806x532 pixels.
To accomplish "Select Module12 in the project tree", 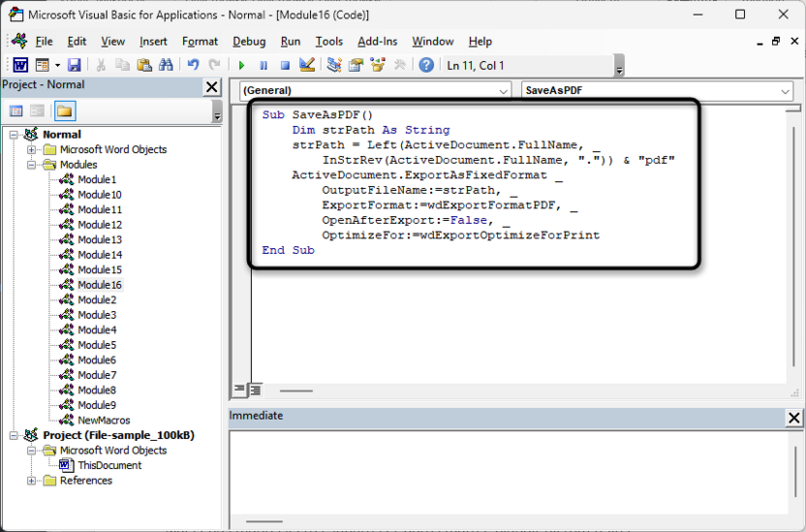I will [x=100, y=225].
